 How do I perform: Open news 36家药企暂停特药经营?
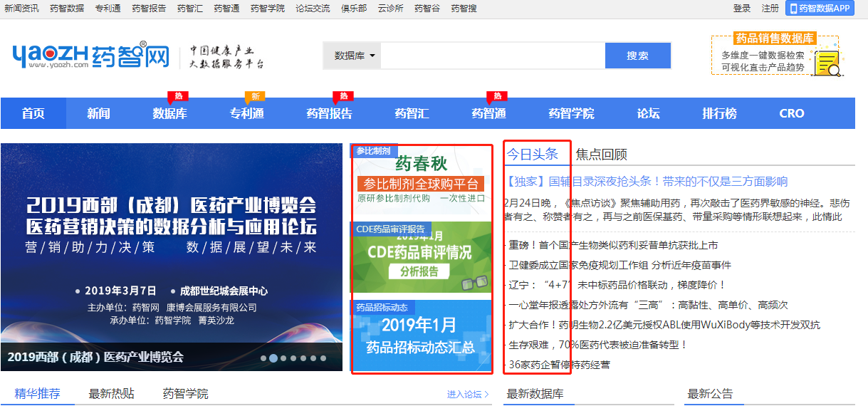coord(559,365)
